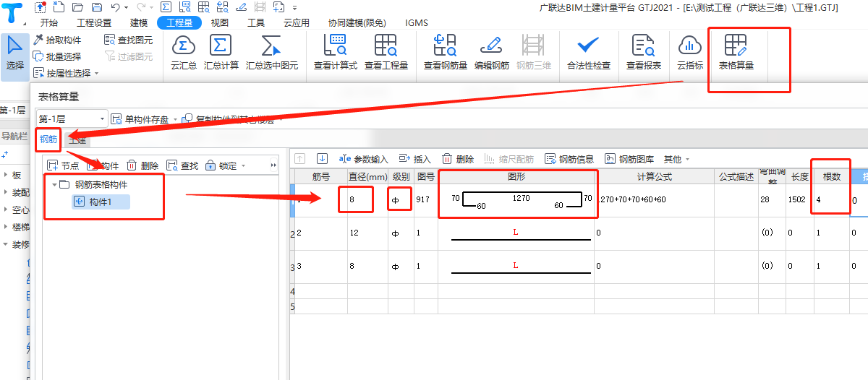Screen dimensions: 868x380
Task: Click 表格算量 table calculation icon
Action: tap(736, 53)
